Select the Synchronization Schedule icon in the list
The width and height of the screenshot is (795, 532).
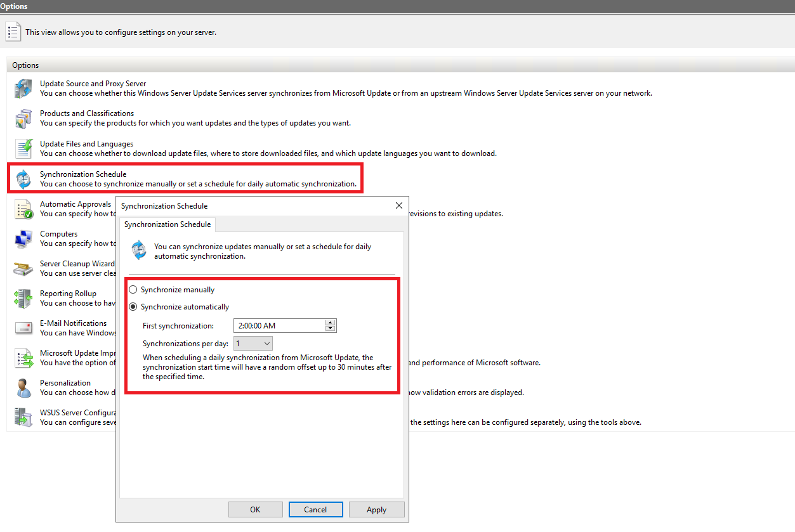[x=23, y=179]
